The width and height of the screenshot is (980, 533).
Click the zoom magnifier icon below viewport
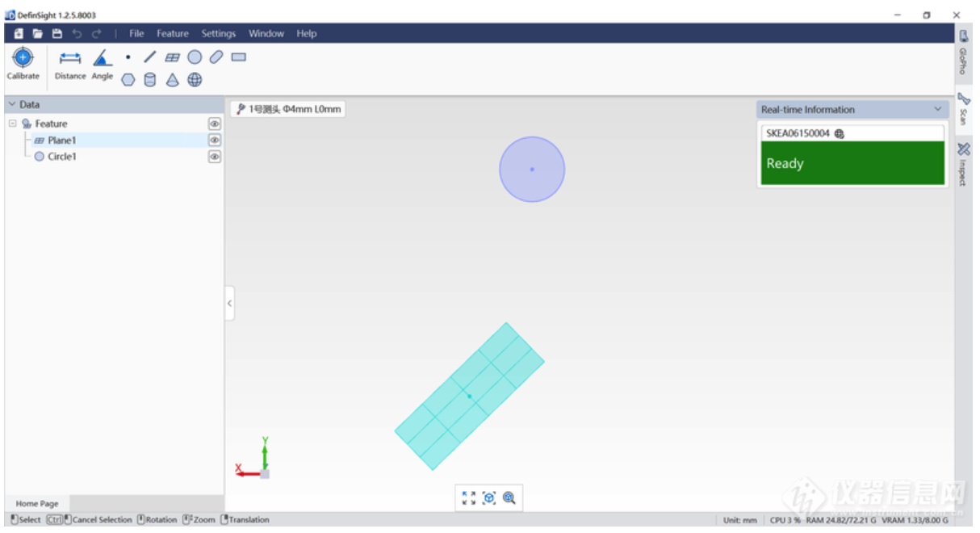point(509,498)
